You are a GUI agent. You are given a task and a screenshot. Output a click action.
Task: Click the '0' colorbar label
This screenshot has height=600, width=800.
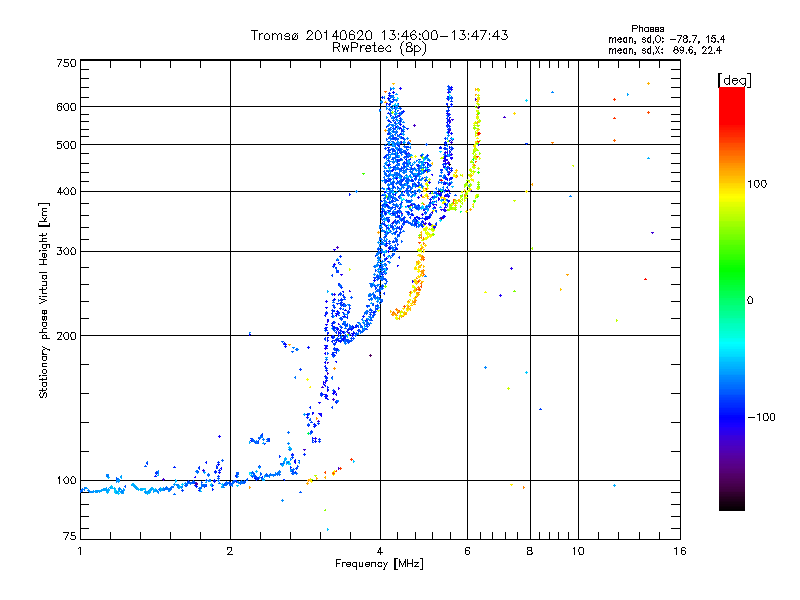(x=750, y=300)
